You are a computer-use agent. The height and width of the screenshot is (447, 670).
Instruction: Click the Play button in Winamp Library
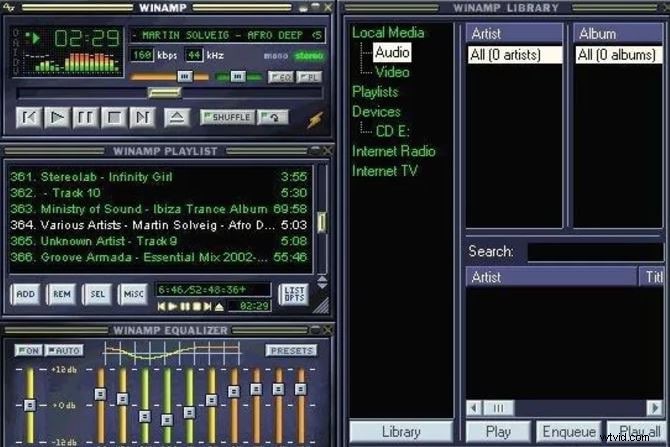pyautogui.click(x=498, y=432)
